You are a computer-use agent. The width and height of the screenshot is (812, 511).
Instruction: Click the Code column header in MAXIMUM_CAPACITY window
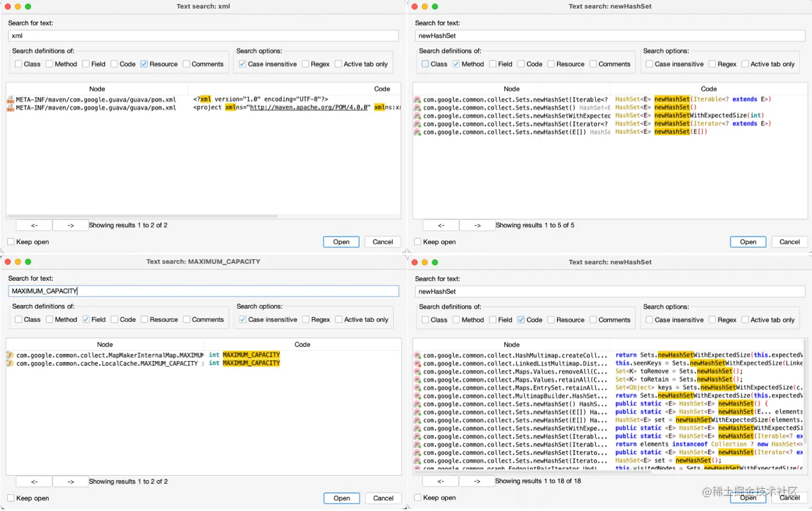302,344
